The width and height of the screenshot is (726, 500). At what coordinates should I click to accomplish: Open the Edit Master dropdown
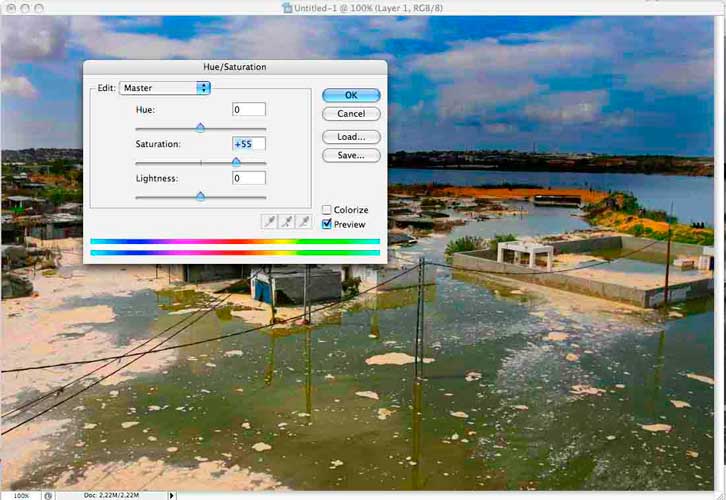coord(165,88)
